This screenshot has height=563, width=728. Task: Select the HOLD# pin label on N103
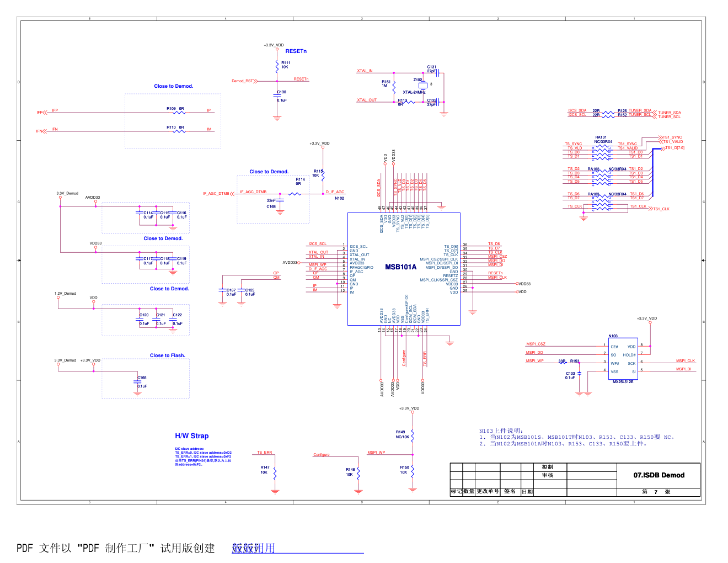click(x=629, y=355)
